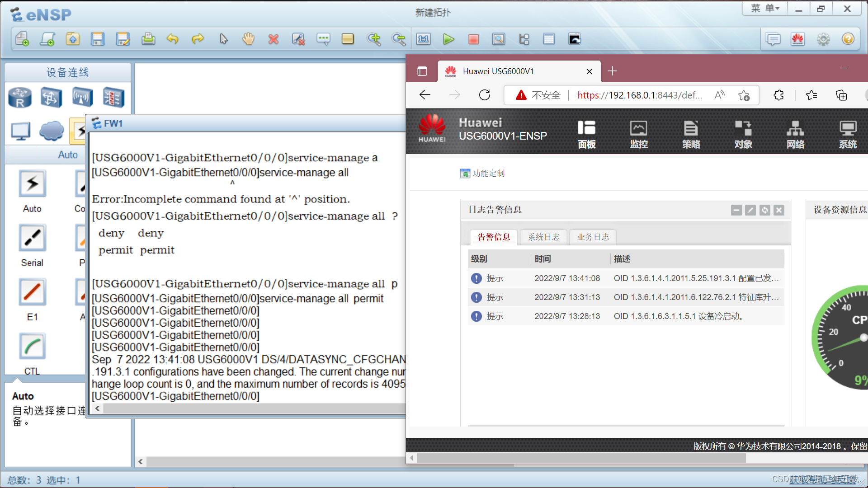Zoom in on the topology canvas

(374, 39)
